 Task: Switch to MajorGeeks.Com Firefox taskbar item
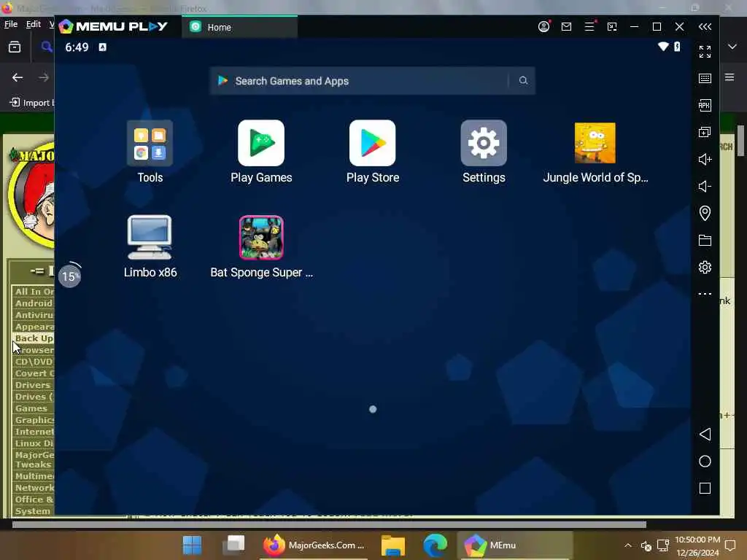tap(314, 545)
